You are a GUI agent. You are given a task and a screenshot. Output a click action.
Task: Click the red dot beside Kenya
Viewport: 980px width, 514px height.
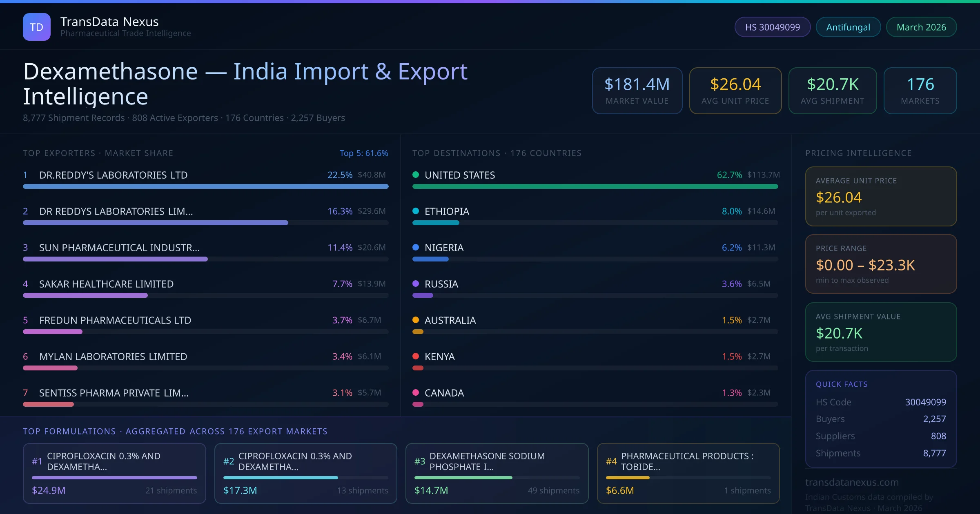click(x=416, y=356)
